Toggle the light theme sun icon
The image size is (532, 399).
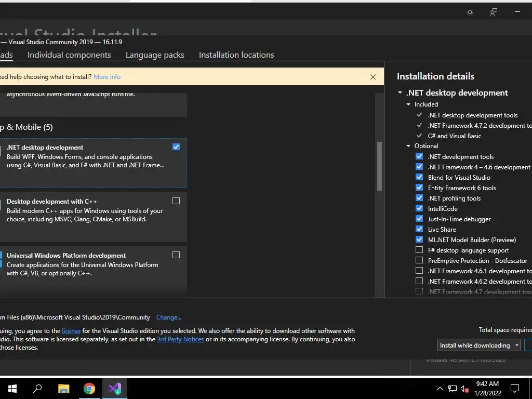click(x=470, y=12)
